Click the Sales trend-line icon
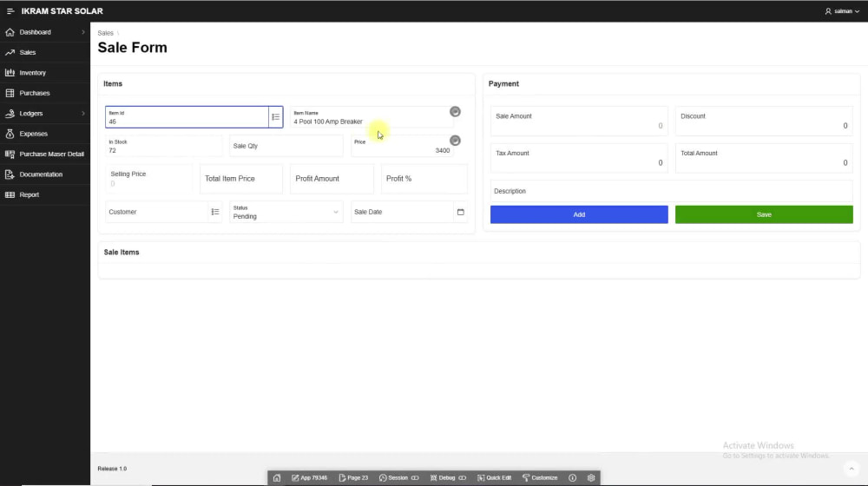868x486 pixels. [10, 53]
